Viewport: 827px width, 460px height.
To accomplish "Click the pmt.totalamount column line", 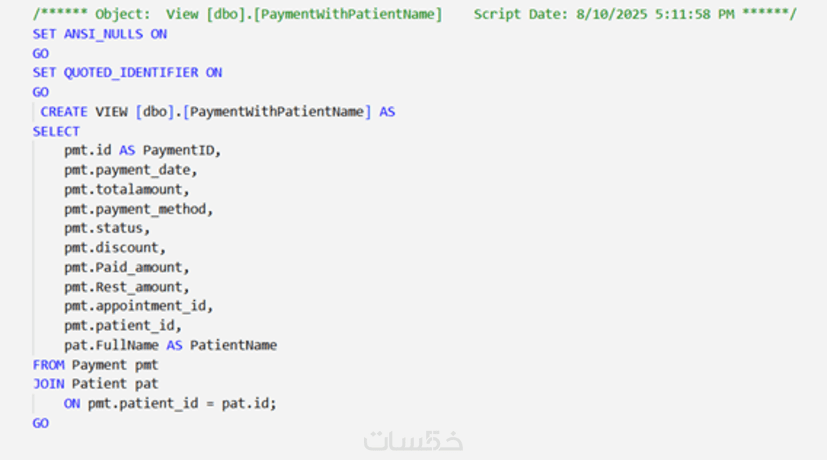I will (x=127, y=189).
